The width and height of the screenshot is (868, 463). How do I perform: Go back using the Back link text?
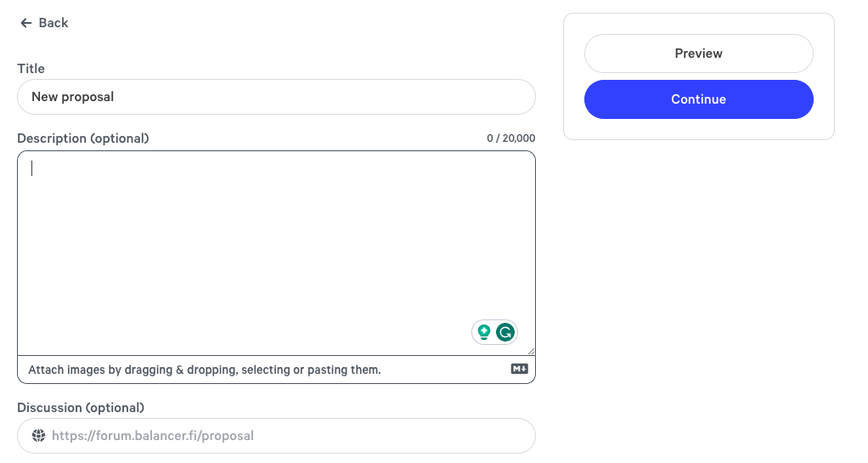click(x=54, y=23)
